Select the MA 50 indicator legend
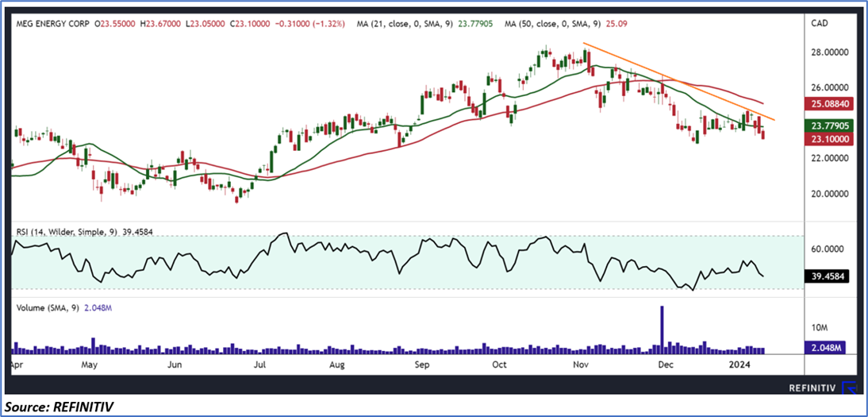This screenshot has height=417, width=868. tap(566, 24)
